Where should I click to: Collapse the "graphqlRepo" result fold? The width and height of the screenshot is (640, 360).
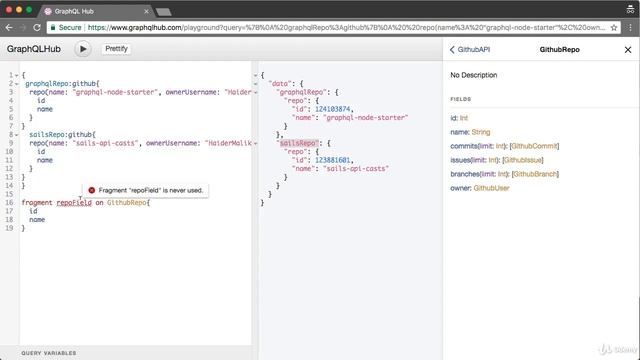pos(256,93)
